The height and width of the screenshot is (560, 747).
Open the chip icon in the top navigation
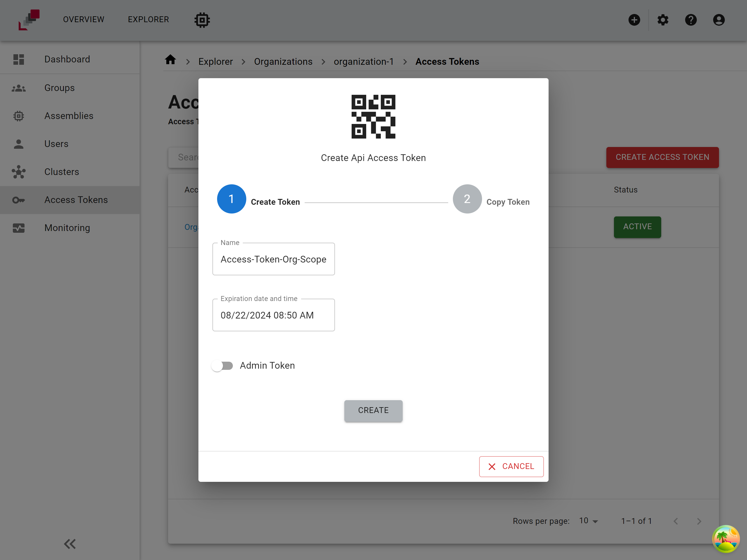pos(202,20)
